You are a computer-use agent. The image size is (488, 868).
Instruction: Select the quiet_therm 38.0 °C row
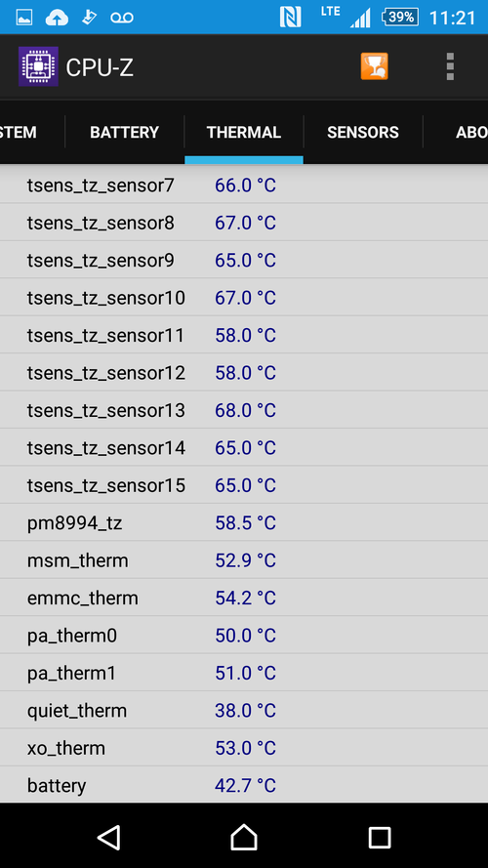click(244, 710)
